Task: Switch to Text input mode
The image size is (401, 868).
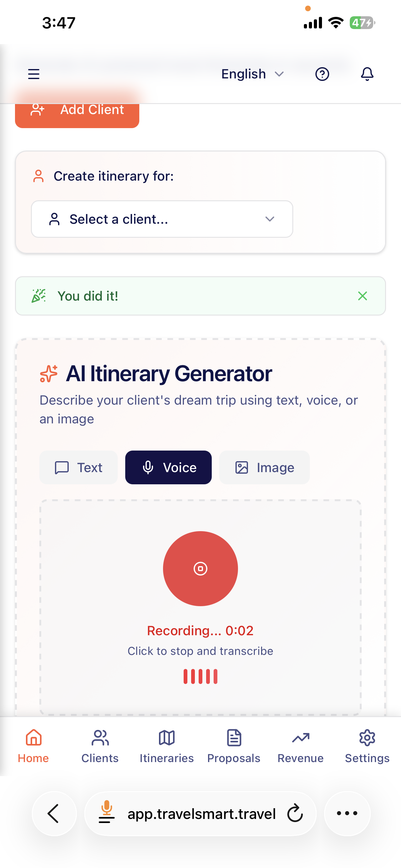Action: 78,467
